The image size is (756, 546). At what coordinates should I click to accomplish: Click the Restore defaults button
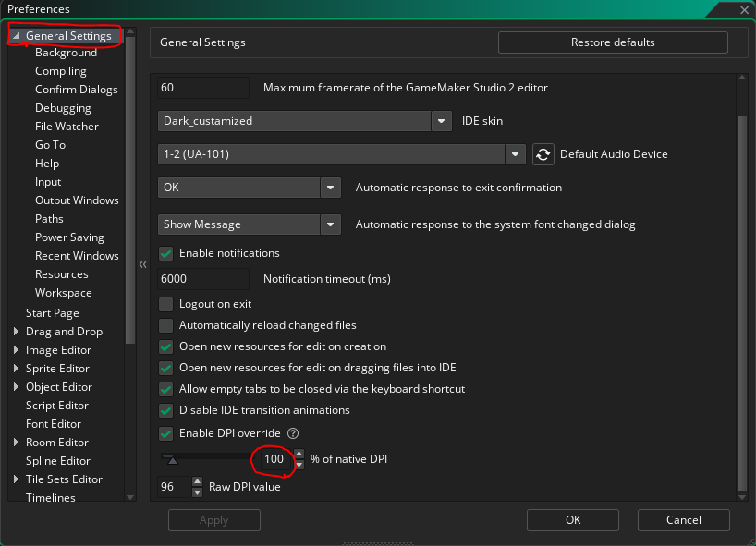tap(612, 42)
